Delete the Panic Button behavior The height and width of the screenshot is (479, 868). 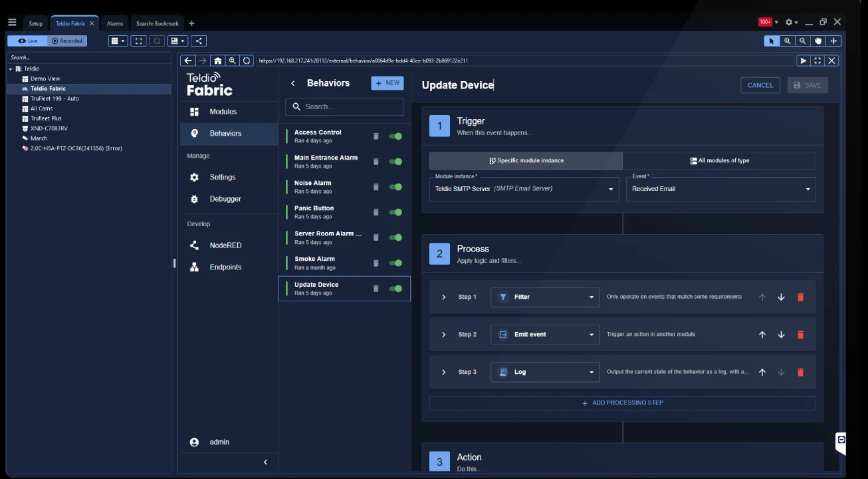point(376,212)
